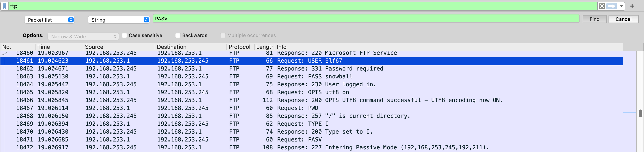Open the String search type dropdown
The image size is (644, 152).
[119, 20]
